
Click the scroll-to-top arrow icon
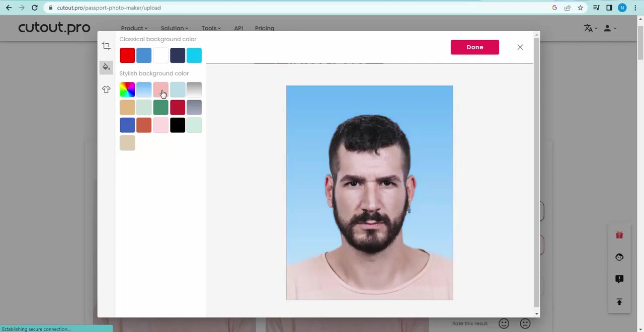coord(619,301)
